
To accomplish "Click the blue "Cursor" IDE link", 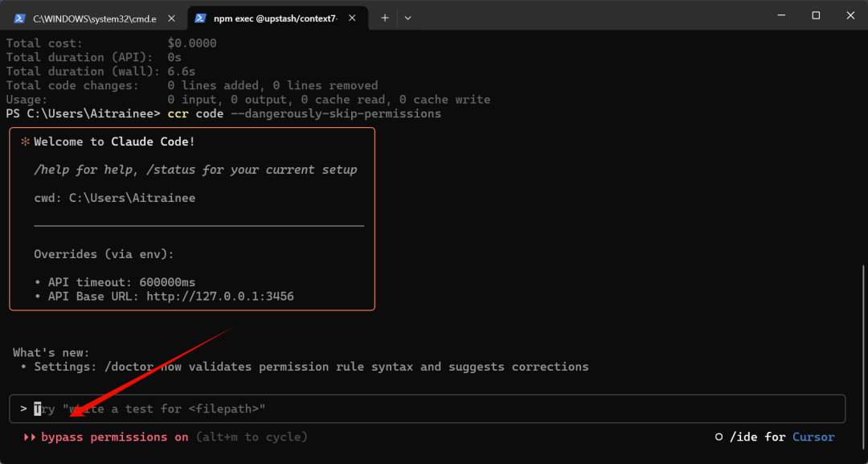I will (813, 437).
